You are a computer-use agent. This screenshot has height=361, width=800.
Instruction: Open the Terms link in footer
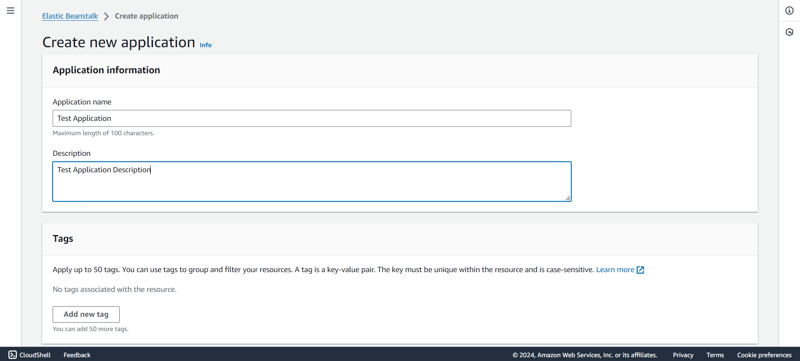tap(715, 355)
